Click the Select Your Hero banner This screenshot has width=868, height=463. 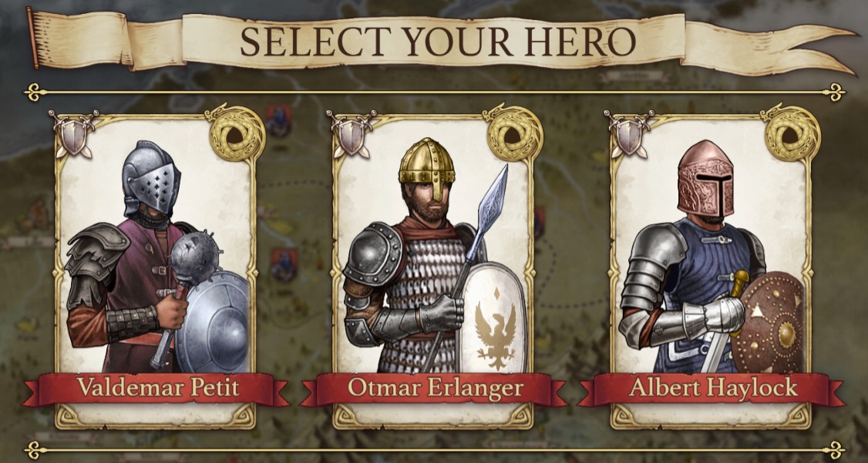click(437, 42)
